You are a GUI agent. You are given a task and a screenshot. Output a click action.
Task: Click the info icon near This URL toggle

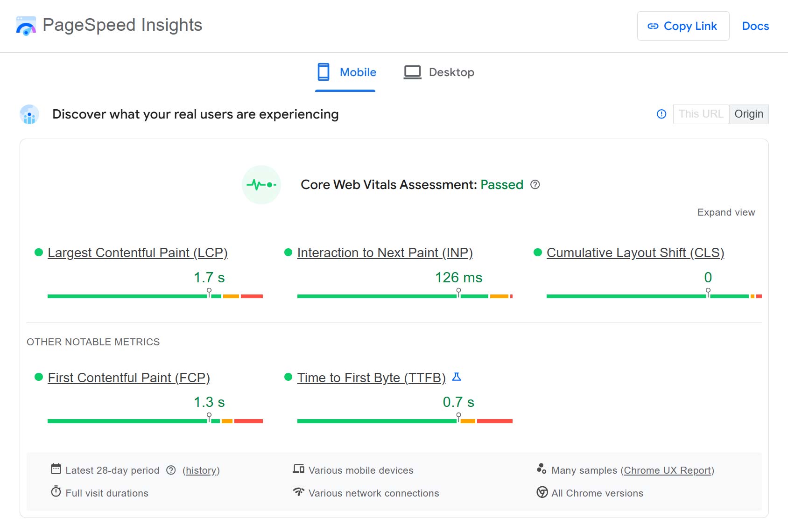click(661, 114)
